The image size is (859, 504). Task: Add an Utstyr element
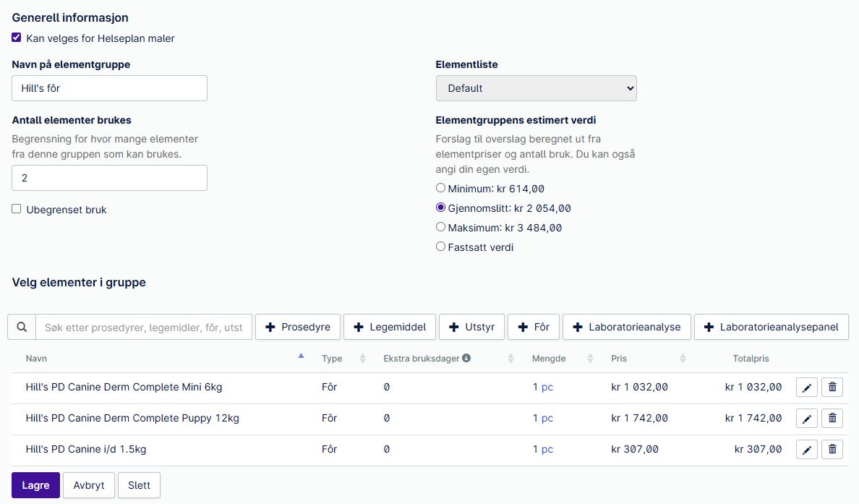tap(471, 327)
